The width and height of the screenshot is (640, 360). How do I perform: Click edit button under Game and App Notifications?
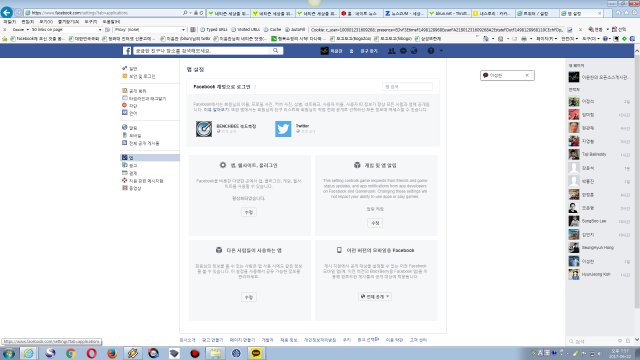pos(375,223)
